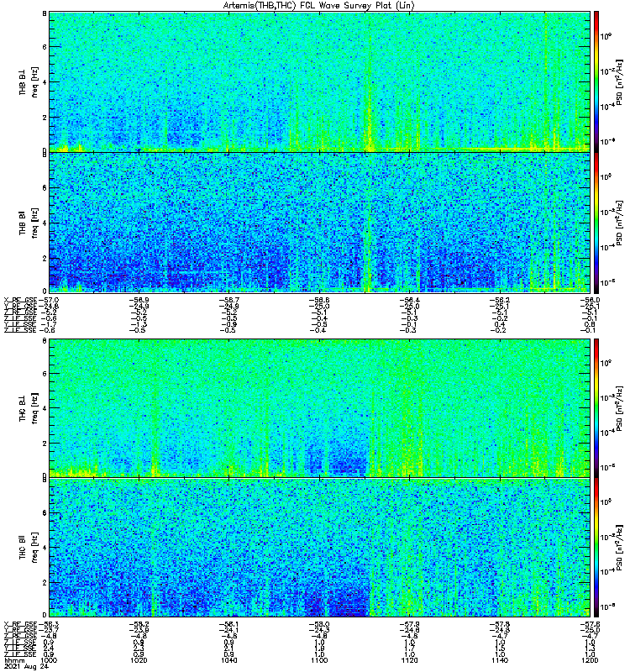Viewport: 630px width, 672px height.
Task: Click the -57.9 X_RE_GSE value under THC
Action: coord(409,624)
